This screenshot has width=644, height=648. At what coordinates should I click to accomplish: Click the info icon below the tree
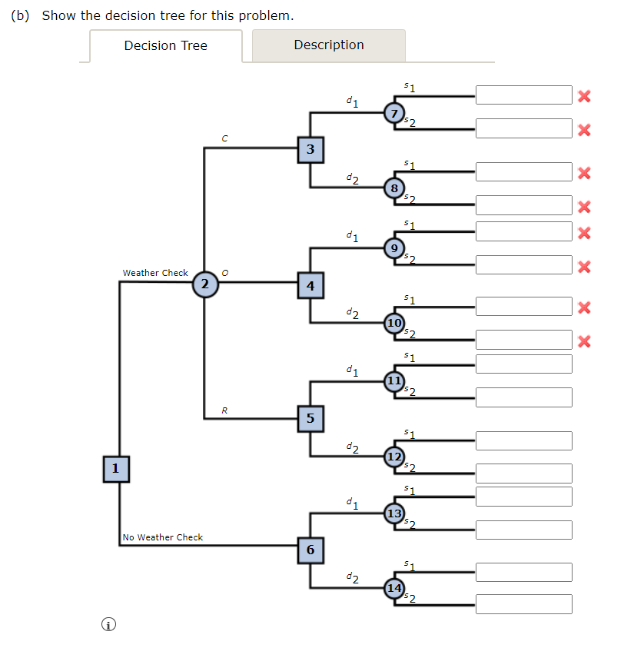pyautogui.click(x=108, y=624)
